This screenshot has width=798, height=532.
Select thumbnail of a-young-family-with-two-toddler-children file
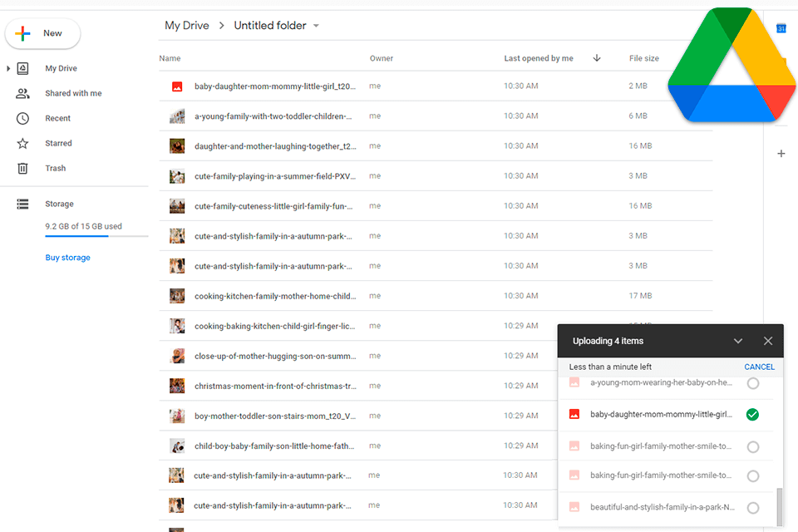(177, 116)
